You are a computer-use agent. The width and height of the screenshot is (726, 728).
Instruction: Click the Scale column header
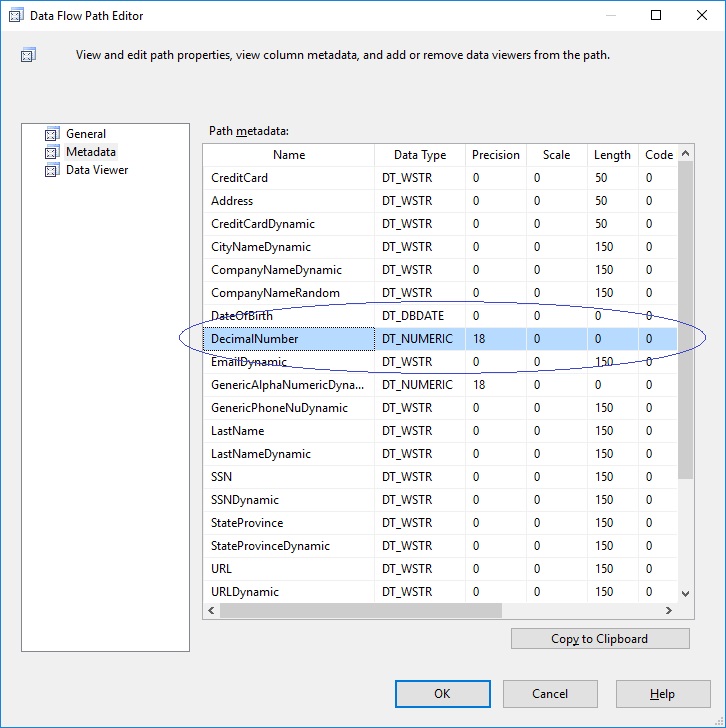pos(557,155)
